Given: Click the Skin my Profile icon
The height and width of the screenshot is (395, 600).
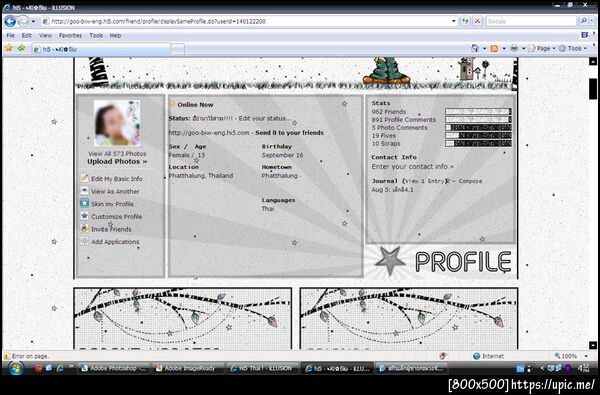Looking at the screenshot, I should pyautogui.click(x=84, y=204).
